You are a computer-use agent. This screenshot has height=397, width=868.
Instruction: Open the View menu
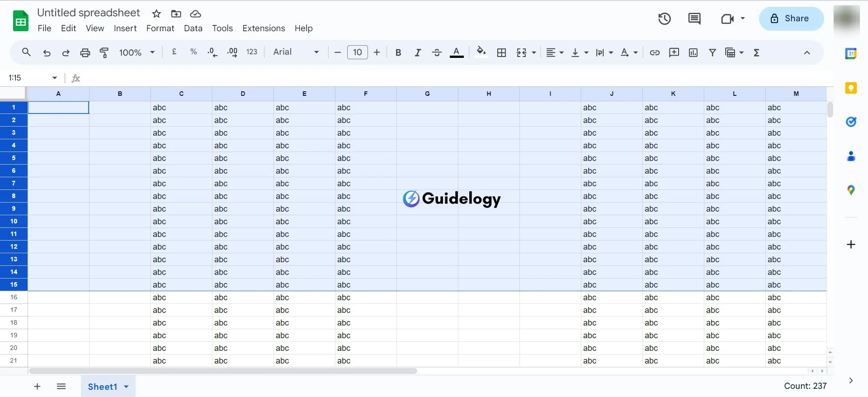95,28
